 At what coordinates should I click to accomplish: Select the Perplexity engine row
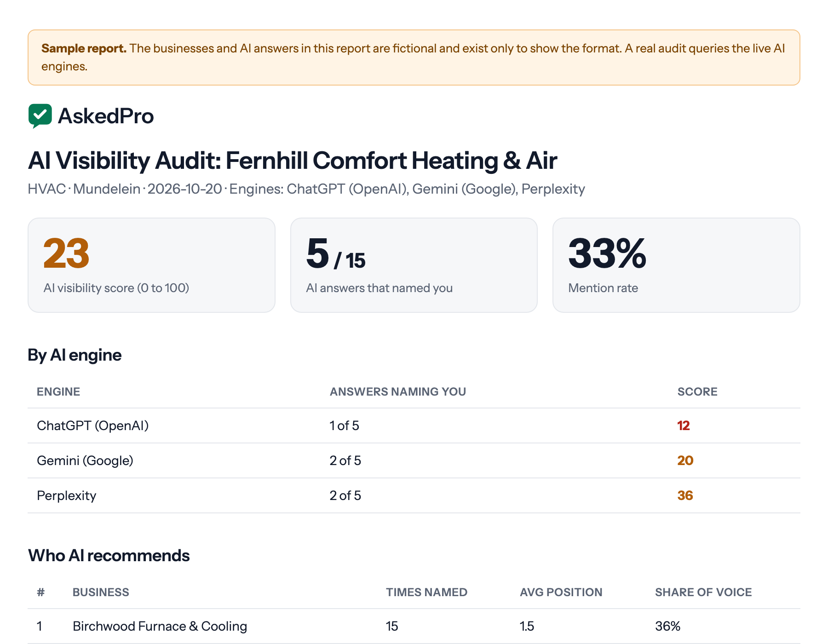pyautogui.click(x=414, y=495)
